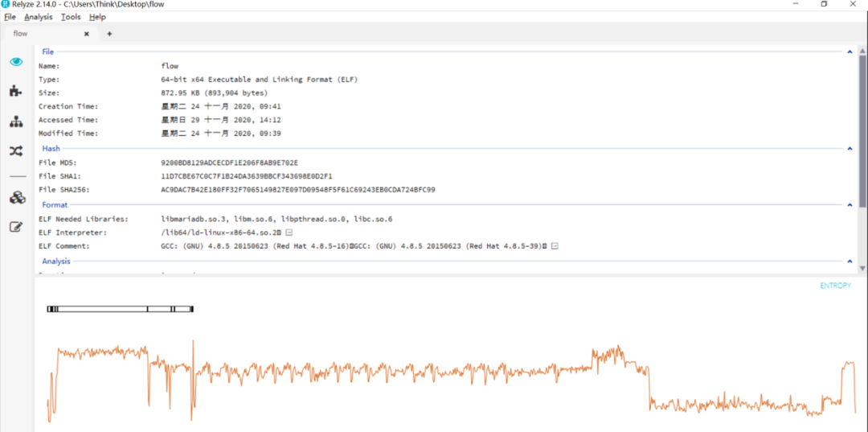The width and height of the screenshot is (868, 432).
Task: Click the pencil edit notes sidebar icon
Action: point(16,227)
